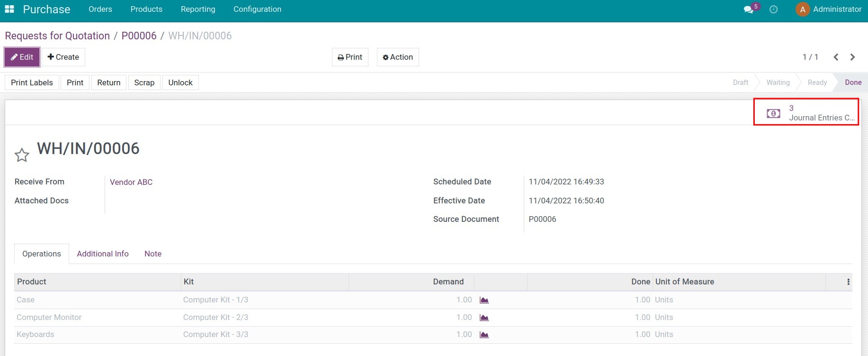The height and width of the screenshot is (356, 868).
Task: View the 3 Journal Entries smart button
Action: point(806,113)
